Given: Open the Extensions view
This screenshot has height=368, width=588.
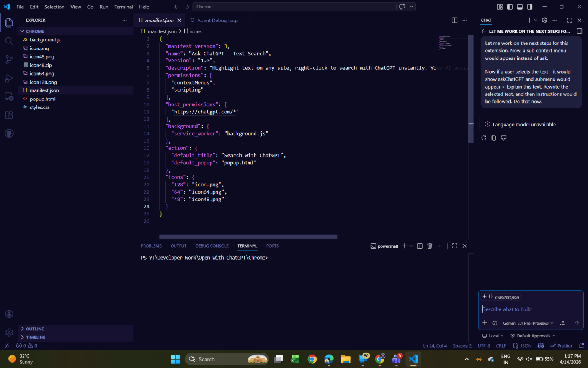Looking at the screenshot, I should click(x=9, y=115).
